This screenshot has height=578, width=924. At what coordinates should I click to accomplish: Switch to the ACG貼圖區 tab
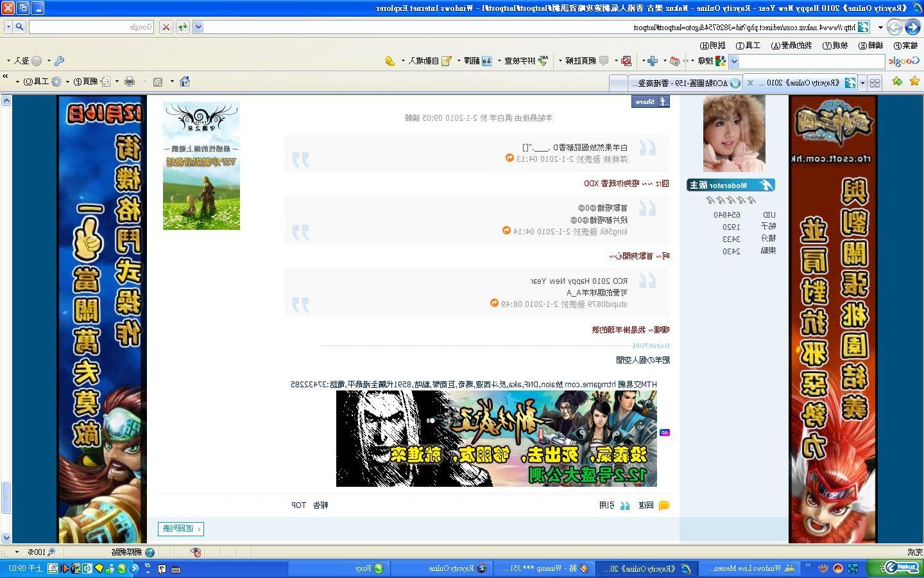click(x=685, y=83)
